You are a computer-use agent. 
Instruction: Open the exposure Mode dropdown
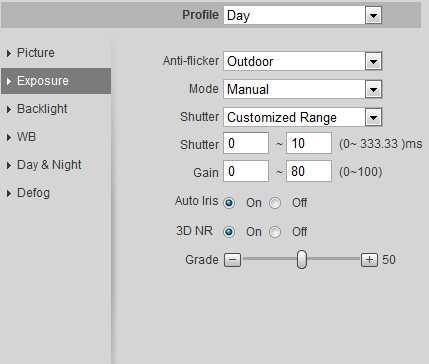[x=373, y=89]
